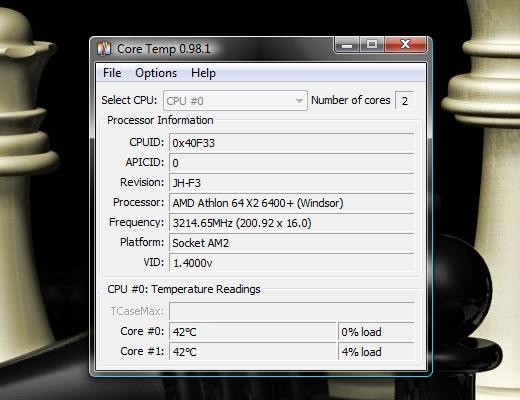Click the Frequency field showing 3214.65MHz
520x400 pixels.
(x=292, y=223)
